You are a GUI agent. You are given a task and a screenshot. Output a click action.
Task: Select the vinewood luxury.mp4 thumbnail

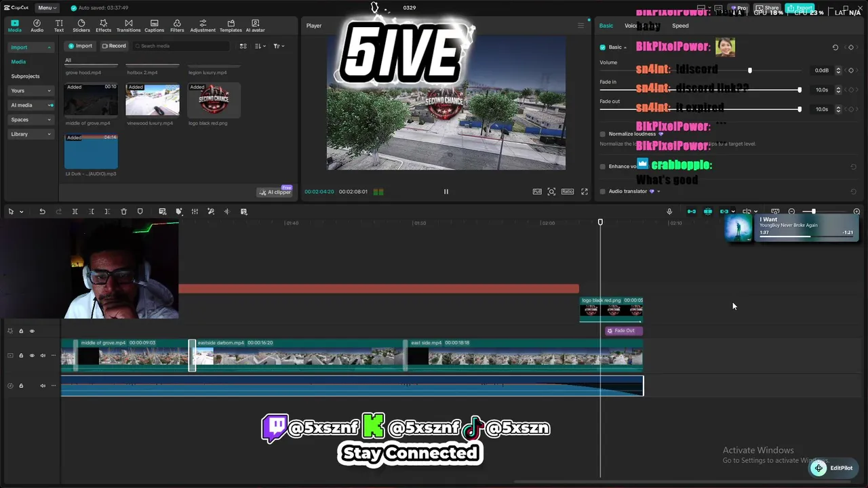(153, 100)
